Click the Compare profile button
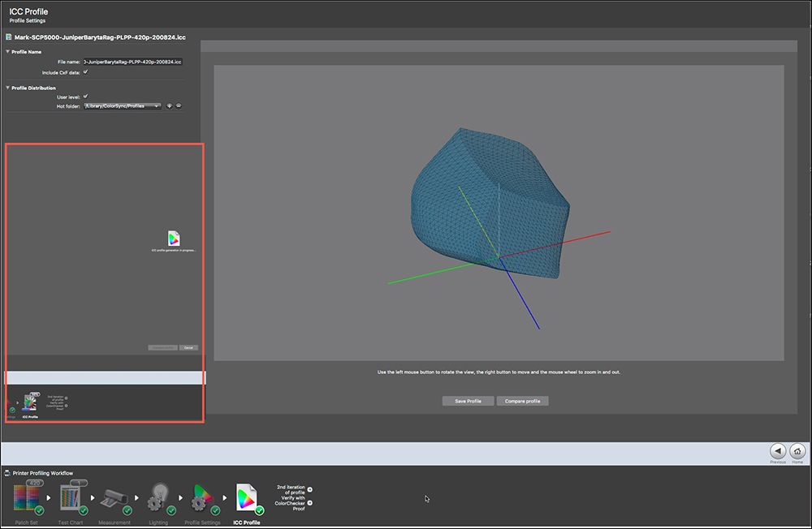This screenshot has width=812, height=529. point(523,401)
